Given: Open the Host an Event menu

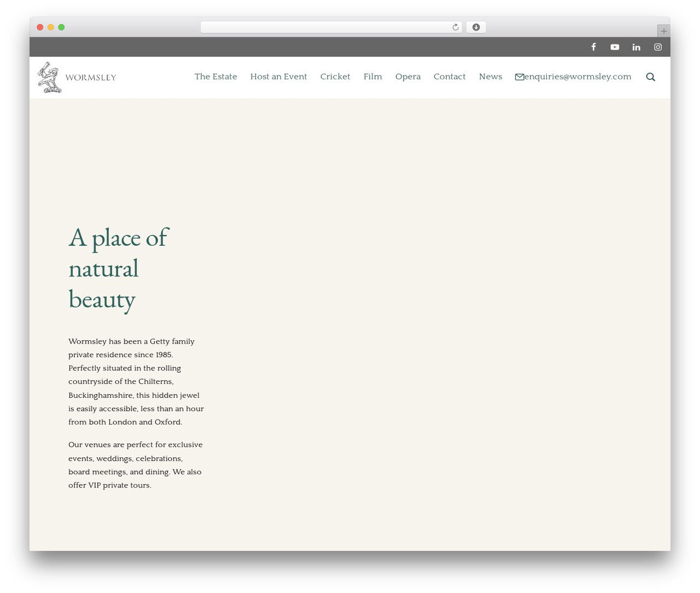Looking at the screenshot, I should [279, 77].
